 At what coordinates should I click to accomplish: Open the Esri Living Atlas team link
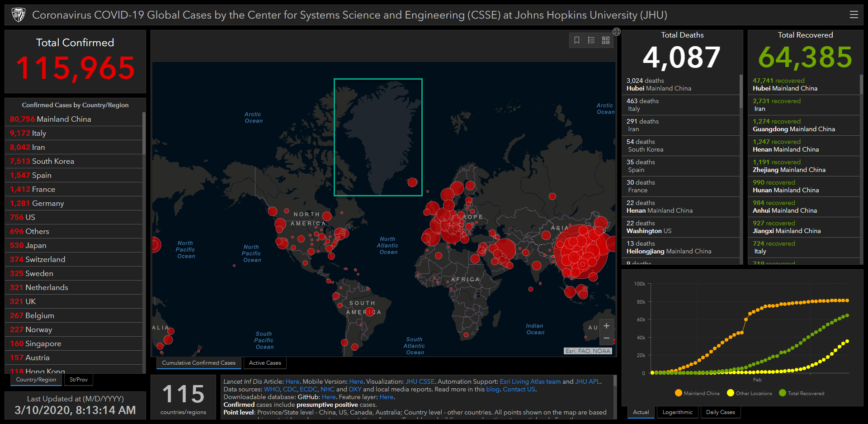(x=530, y=382)
